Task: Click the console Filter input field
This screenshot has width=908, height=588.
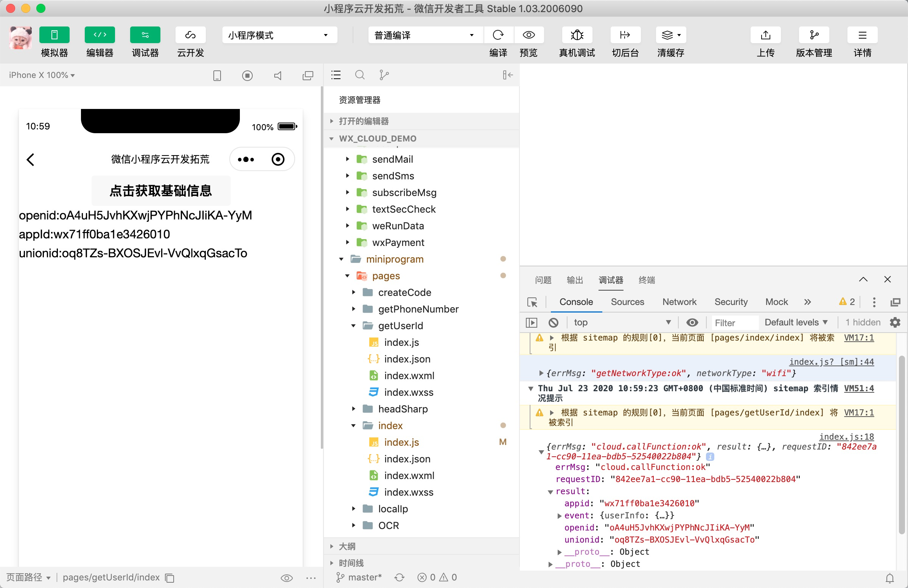Action: point(734,323)
